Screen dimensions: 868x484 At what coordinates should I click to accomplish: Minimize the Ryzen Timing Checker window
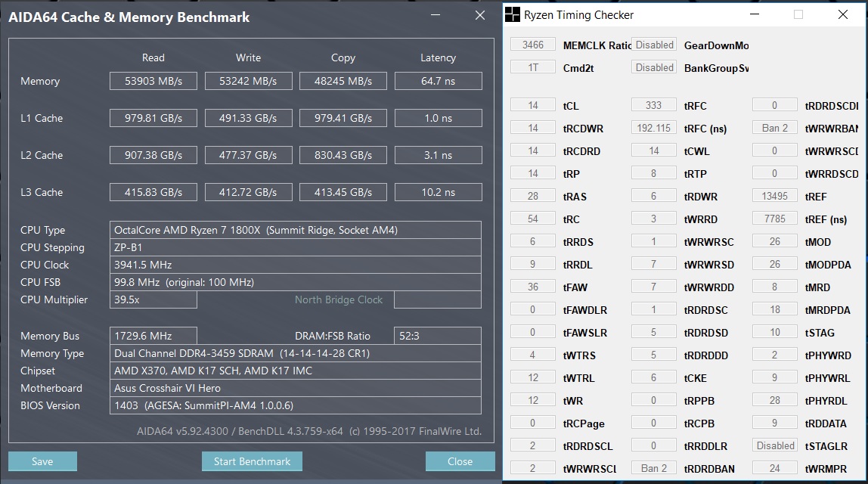[755, 14]
